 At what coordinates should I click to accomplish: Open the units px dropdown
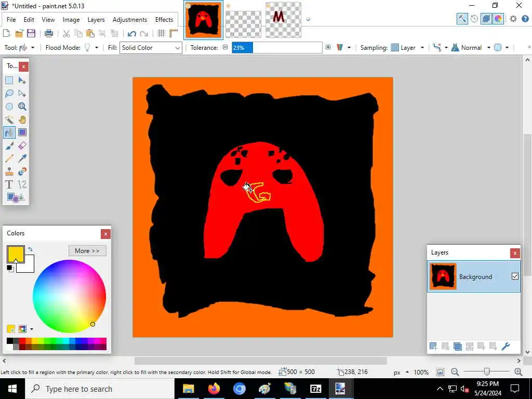coord(401,372)
